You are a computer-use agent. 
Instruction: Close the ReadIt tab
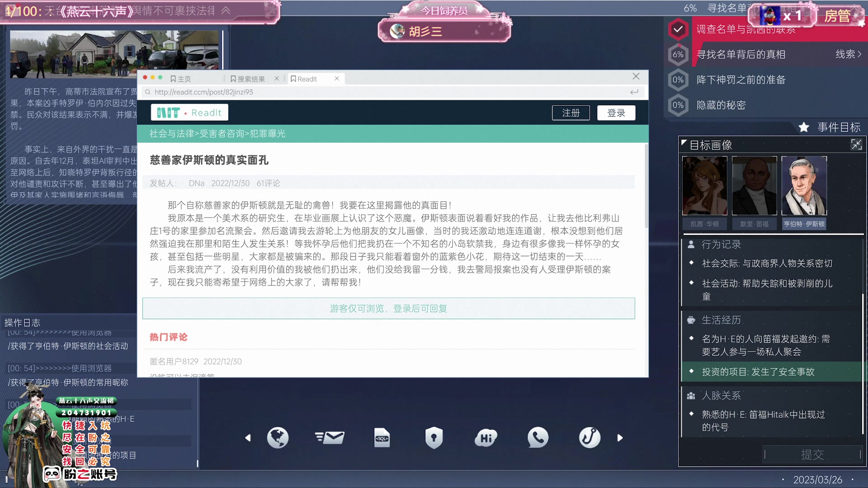click(x=337, y=79)
